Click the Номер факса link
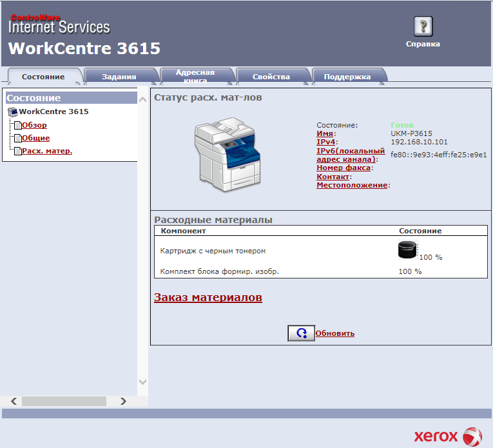The width and height of the screenshot is (493, 448). [x=343, y=168]
